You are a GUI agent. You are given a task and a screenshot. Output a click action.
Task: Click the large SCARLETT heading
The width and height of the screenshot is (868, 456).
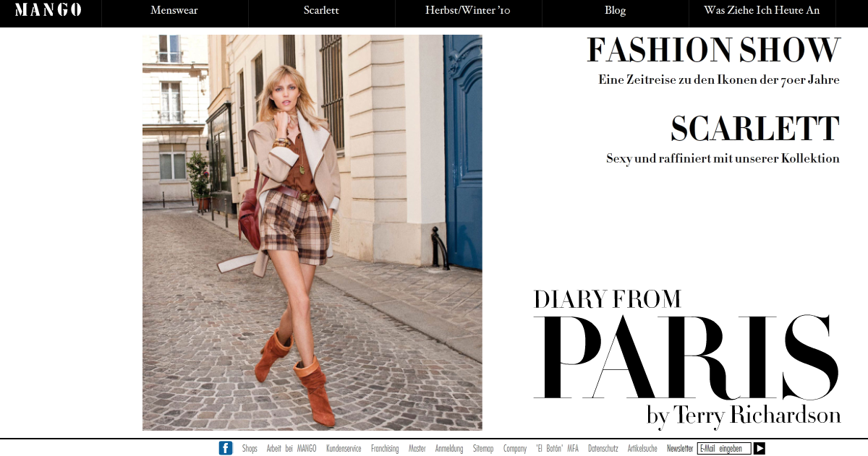click(755, 129)
